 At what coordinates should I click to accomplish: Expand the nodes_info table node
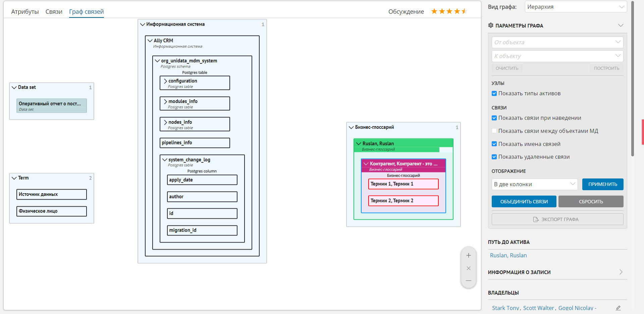pyautogui.click(x=165, y=122)
